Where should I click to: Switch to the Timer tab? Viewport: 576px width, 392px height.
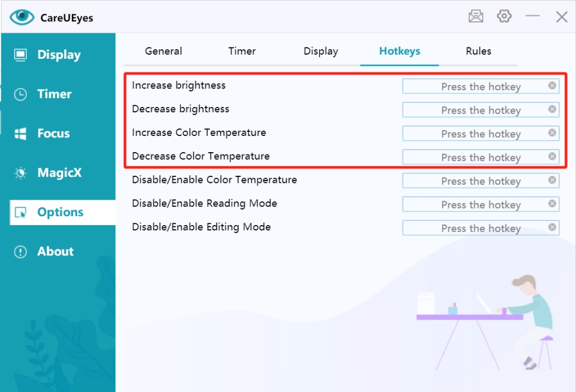click(x=241, y=51)
